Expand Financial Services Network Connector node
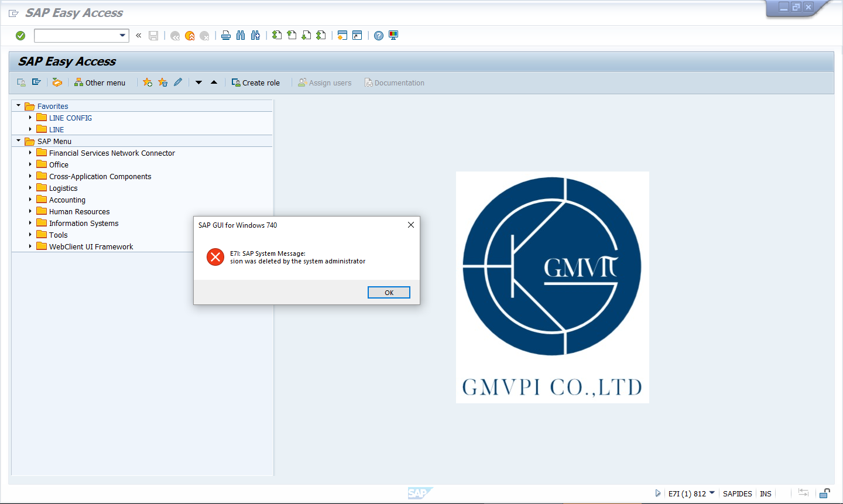Viewport: 843px width, 504px height. tap(30, 153)
